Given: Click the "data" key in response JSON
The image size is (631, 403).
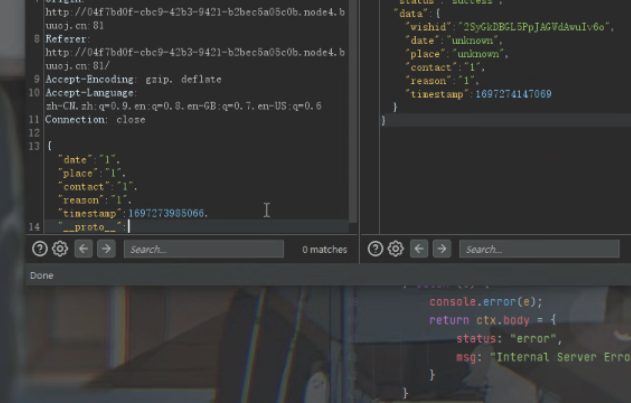Looking at the screenshot, I should [x=410, y=14].
